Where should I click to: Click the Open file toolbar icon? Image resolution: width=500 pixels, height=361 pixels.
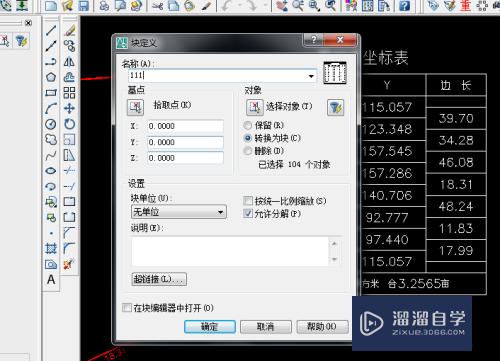[x=68, y=6]
